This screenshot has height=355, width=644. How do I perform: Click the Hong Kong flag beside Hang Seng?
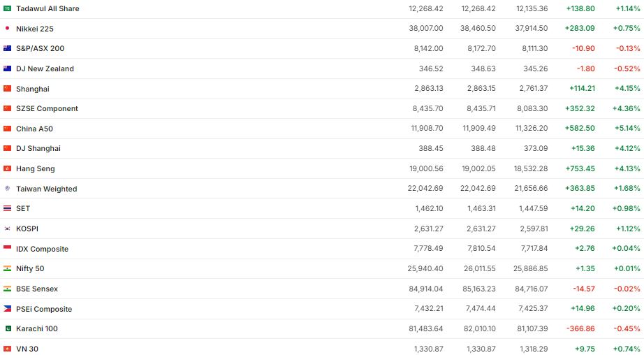tap(7, 168)
